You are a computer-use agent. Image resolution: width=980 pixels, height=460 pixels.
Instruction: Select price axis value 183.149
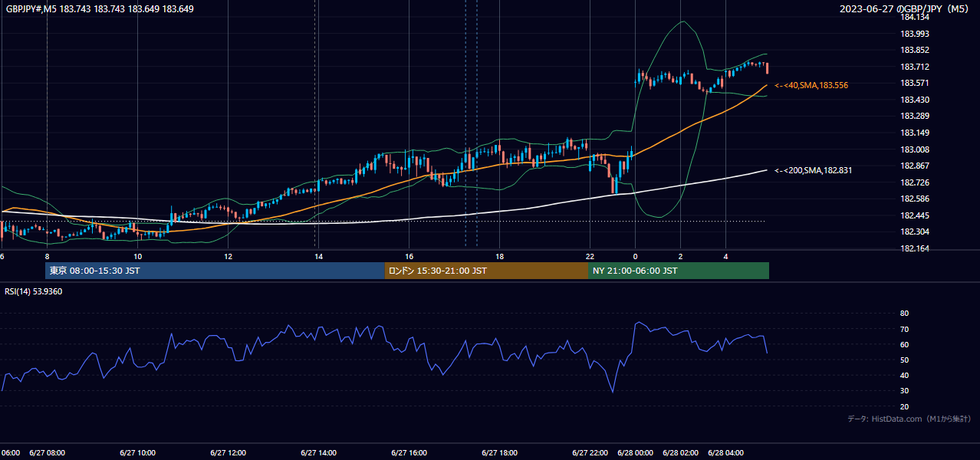click(914, 133)
